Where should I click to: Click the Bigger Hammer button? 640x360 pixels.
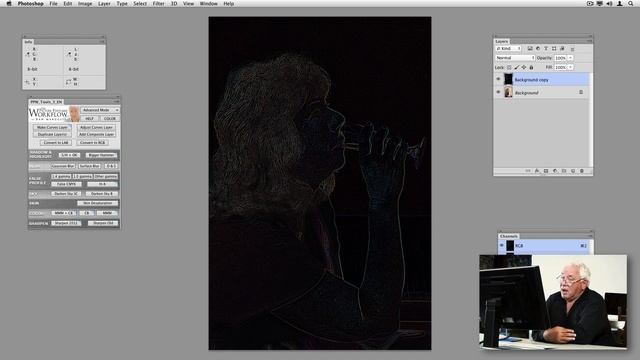pos(101,155)
